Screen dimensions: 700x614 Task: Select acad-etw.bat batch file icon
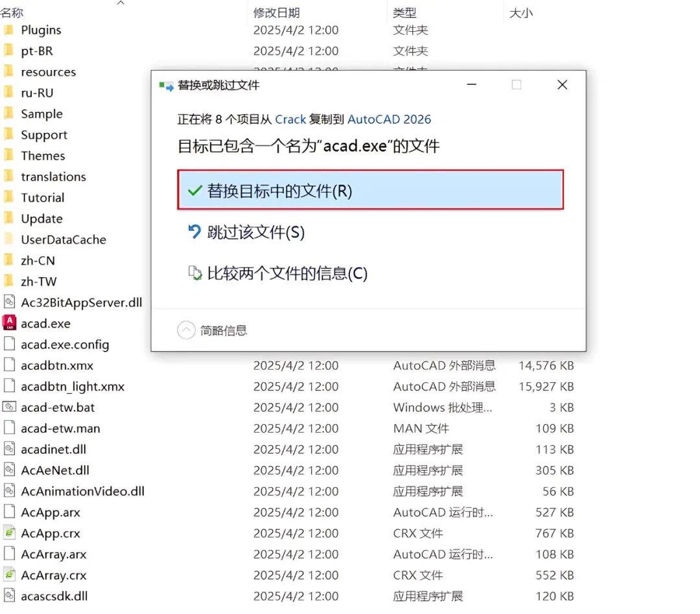tap(9, 407)
